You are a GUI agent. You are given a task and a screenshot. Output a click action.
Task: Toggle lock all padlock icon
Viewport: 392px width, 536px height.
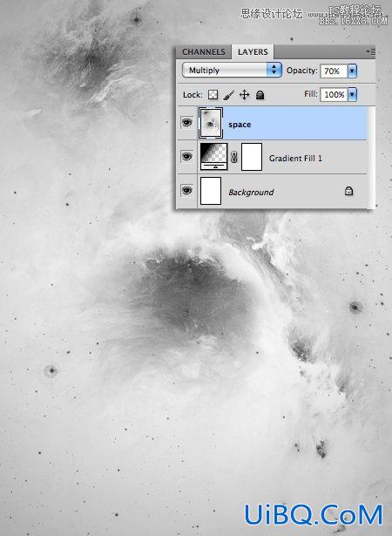pos(260,95)
